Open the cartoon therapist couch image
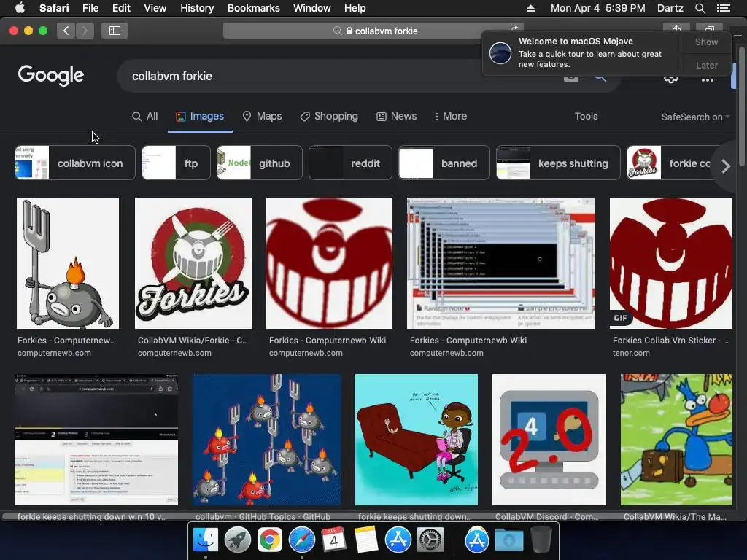Viewport: 747px width, 560px height. pos(417,440)
